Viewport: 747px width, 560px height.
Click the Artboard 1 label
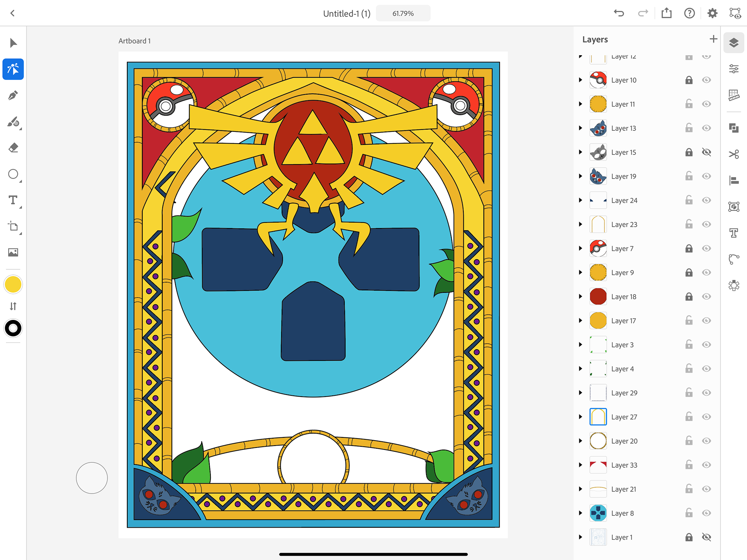(135, 41)
